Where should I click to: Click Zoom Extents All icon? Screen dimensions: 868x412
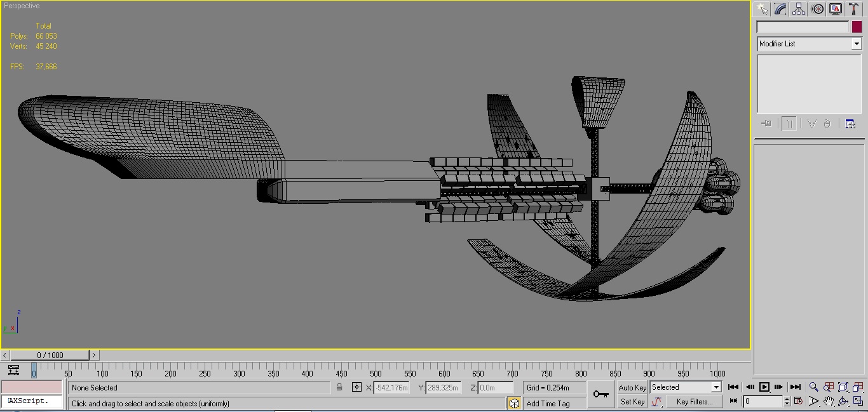[x=857, y=387]
